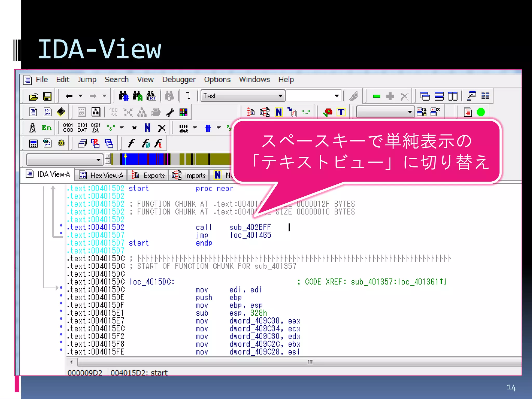Click the olive region of navigation band
This screenshot has height=399, width=532.
click(220, 159)
